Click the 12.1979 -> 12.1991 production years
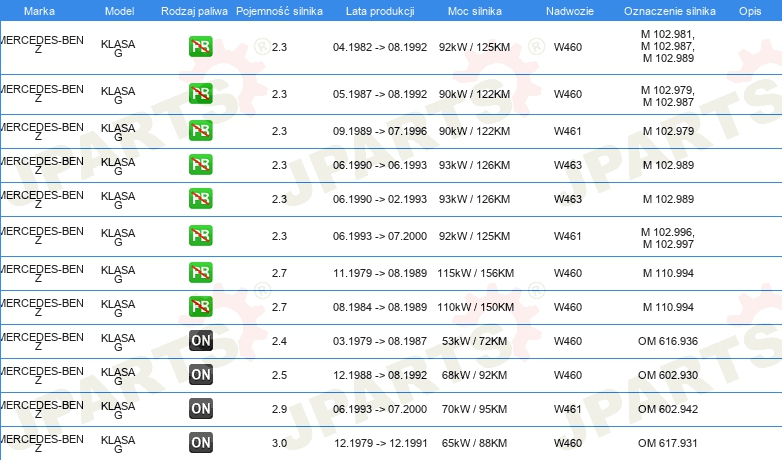Viewport: 782px width, 460px height. (x=381, y=443)
